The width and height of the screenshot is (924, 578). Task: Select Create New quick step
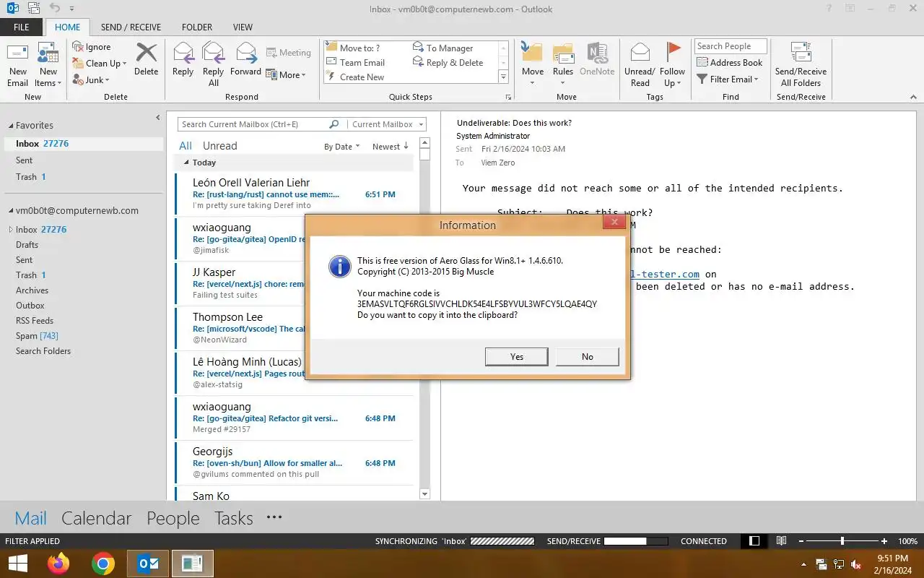(356, 77)
